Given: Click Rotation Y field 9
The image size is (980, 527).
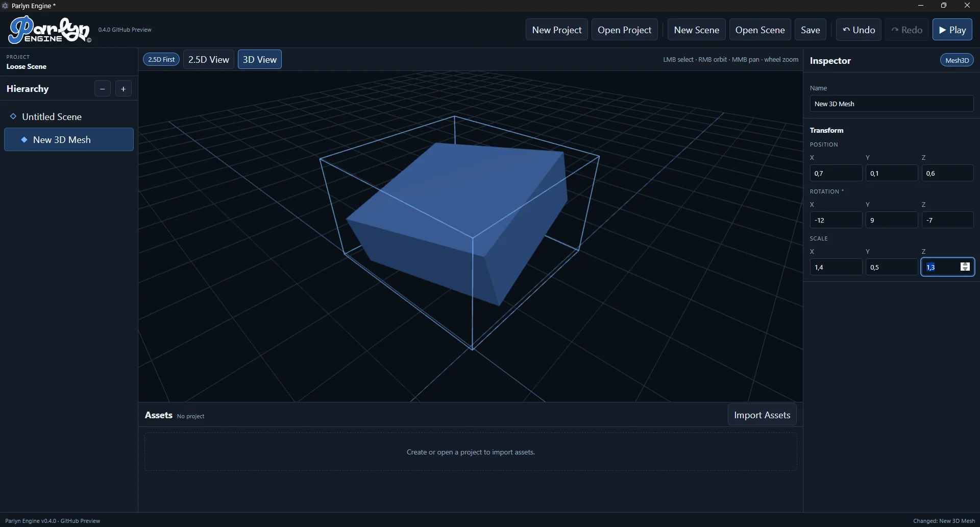Looking at the screenshot, I should coord(892,220).
